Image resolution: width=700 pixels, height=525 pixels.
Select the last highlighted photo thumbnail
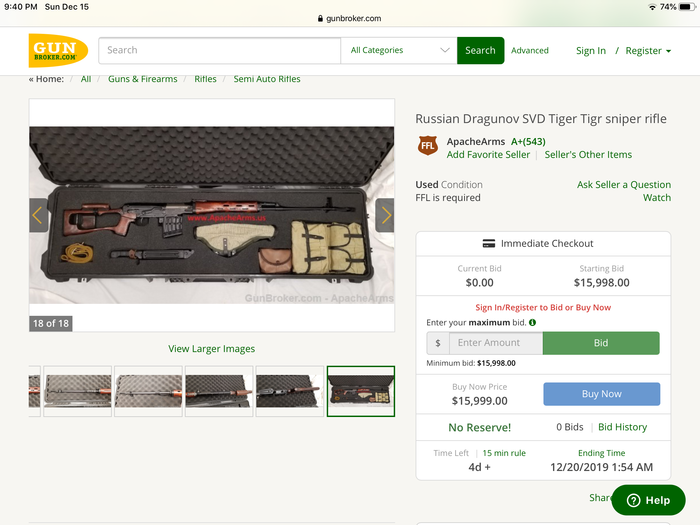coord(361,391)
